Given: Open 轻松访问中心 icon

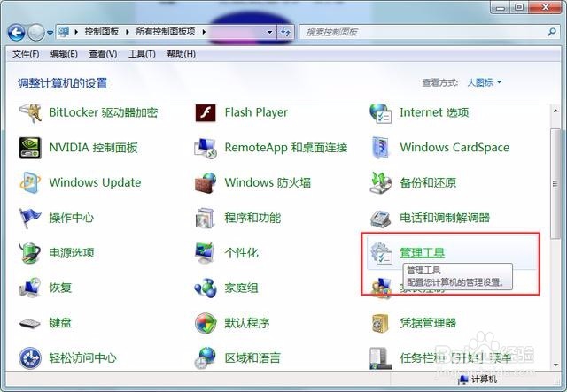Looking at the screenshot, I should [30, 358].
